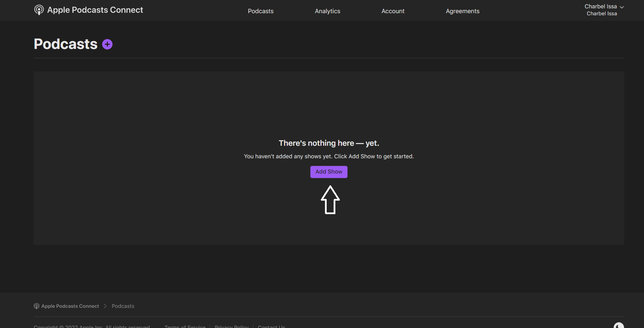Switch to the Account tab
This screenshot has width=644, height=328.
tap(393, 11)
